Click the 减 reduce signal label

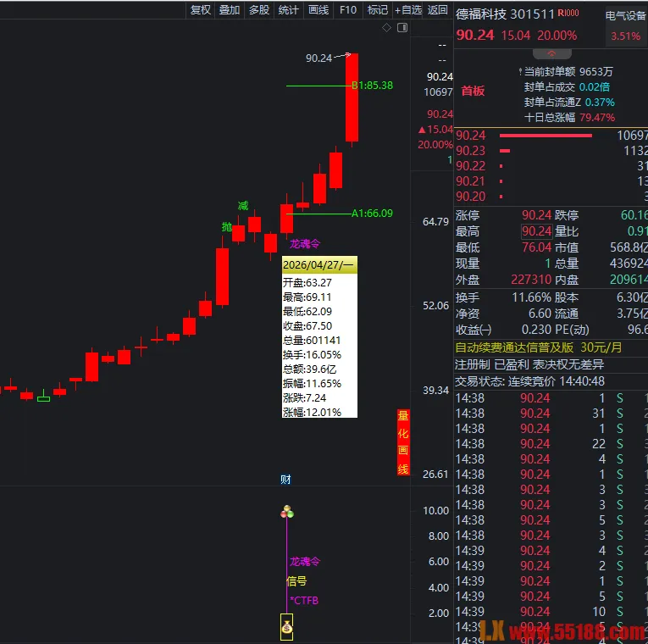pos(243,205)
